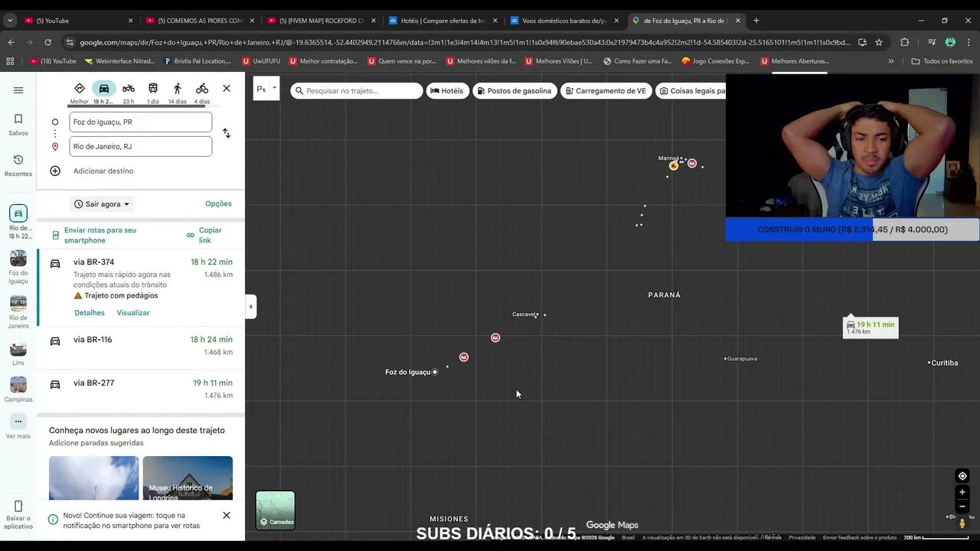Screen dimensions: 980x551
Task: Open Detalhes for BR-374 route
Action: [x=90, y=313]
